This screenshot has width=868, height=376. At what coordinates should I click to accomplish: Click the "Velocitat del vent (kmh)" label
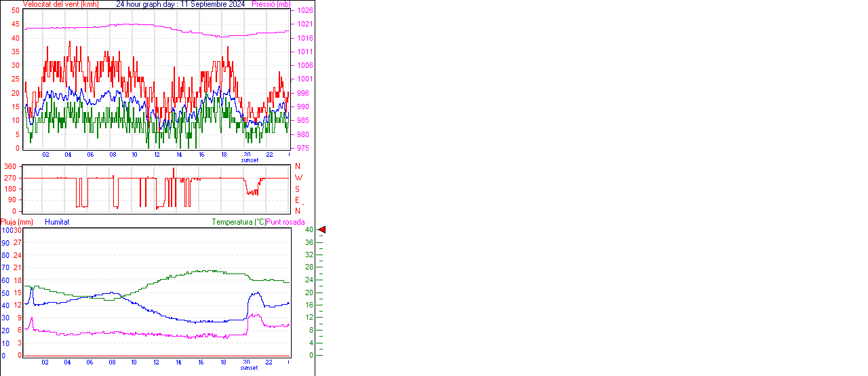pos(60,4)
